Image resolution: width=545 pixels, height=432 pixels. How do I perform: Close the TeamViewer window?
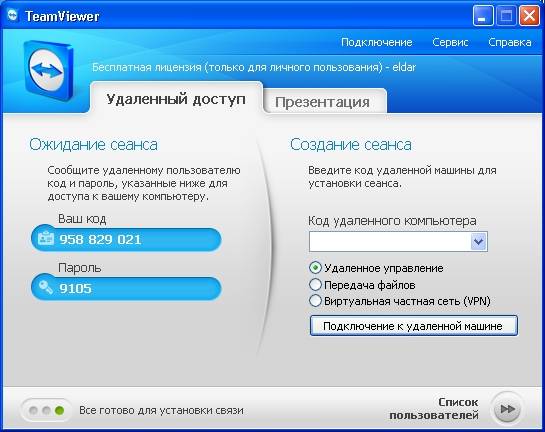pos(529,16)
